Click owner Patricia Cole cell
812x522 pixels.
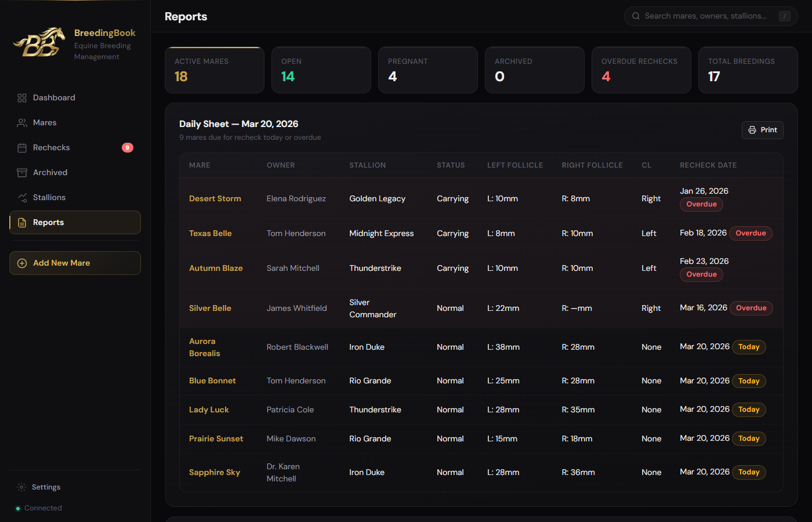coord(290,409)
